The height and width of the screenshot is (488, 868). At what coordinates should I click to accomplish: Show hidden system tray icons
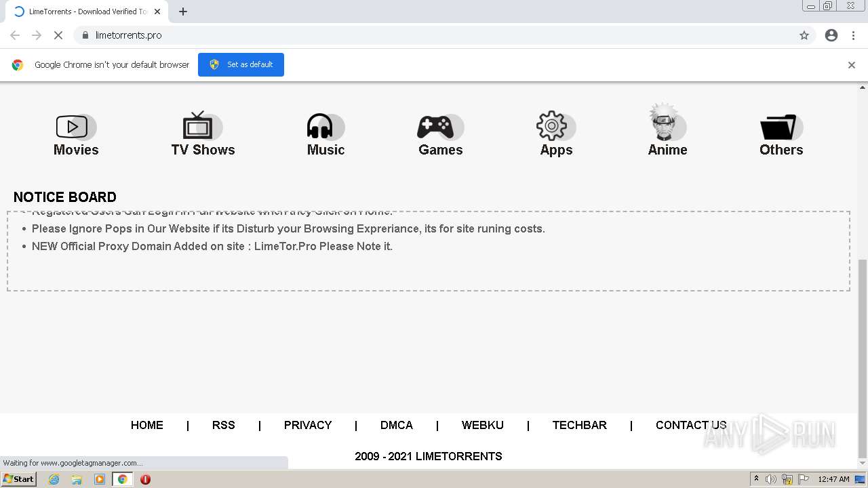[756, 479]
